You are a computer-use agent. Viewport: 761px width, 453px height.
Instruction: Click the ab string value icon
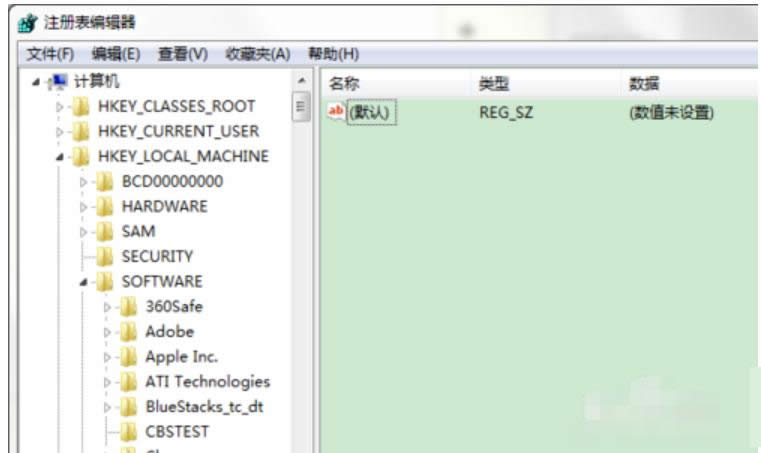(x=336, y=112)
